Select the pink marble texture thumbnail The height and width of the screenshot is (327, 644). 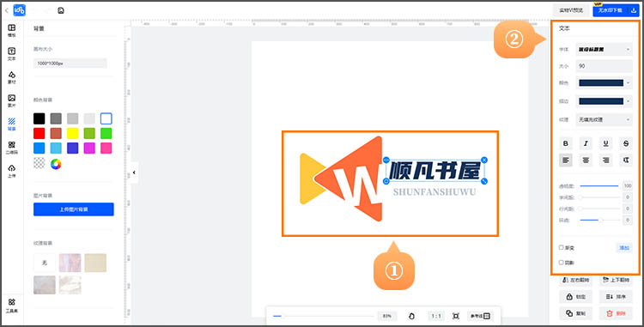(x=70, y=263)
